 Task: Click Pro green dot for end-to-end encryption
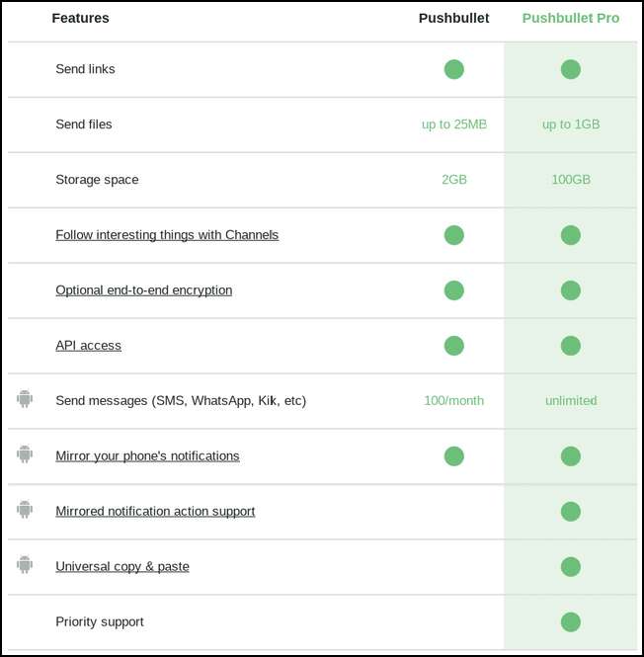click(570, 290)
